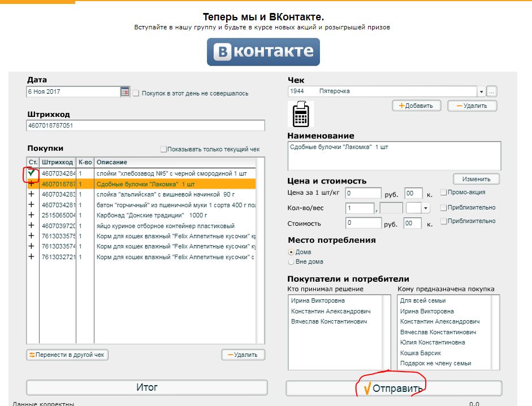Open the calendar date picker icon
Image resolution: width=532 pixels, height=406 pixels.
[x=125, y=91]
